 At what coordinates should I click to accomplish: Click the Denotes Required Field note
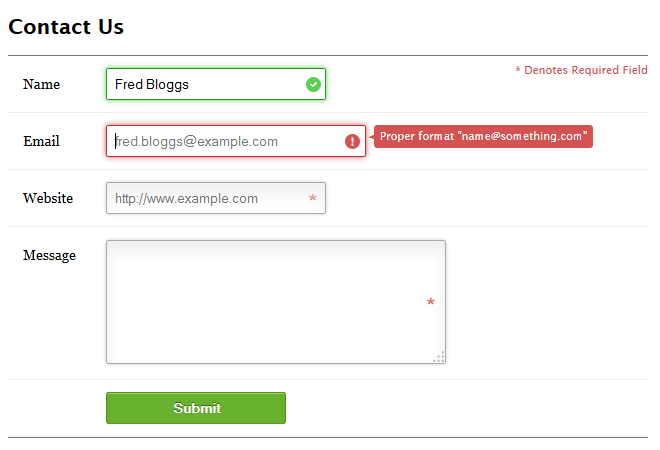point(581,70)
